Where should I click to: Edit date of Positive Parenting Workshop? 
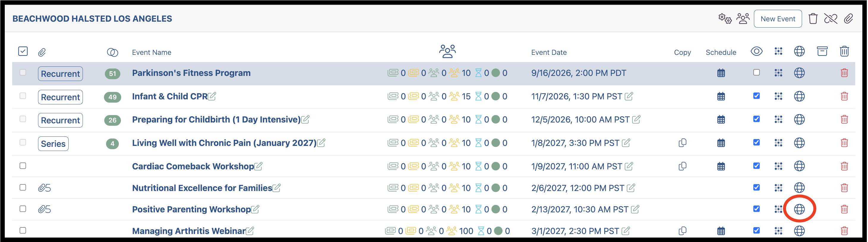[635, 209]
